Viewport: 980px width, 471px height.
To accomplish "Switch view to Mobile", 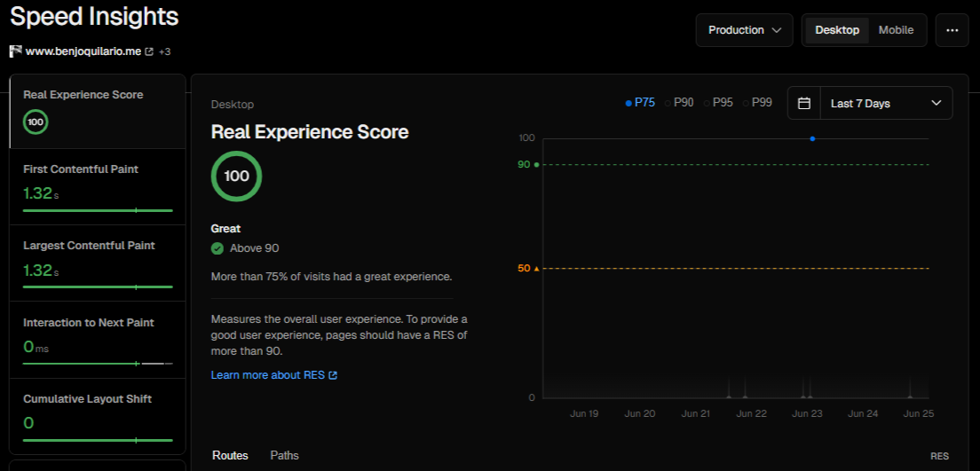I will (x=896, y=30).
